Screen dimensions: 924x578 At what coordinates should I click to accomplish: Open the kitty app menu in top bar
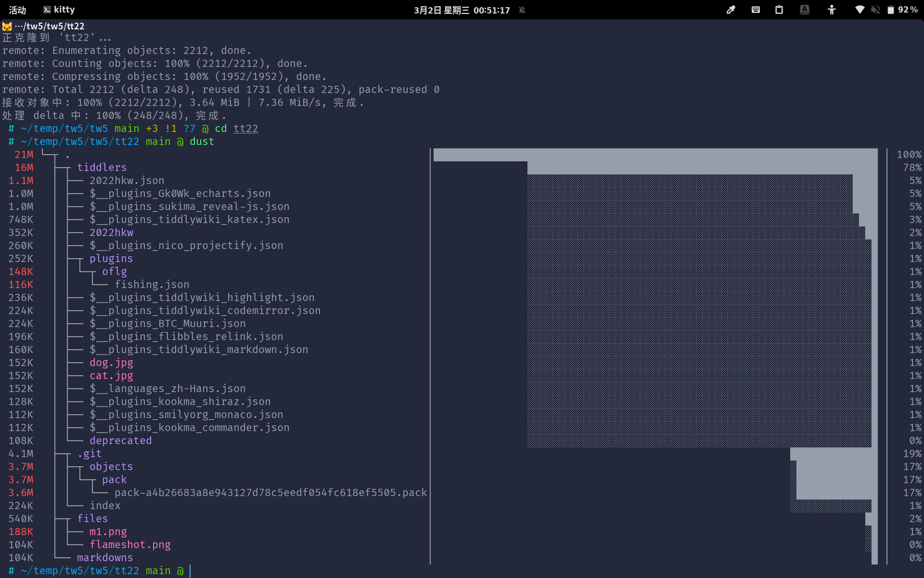click(x=59, y=10)
